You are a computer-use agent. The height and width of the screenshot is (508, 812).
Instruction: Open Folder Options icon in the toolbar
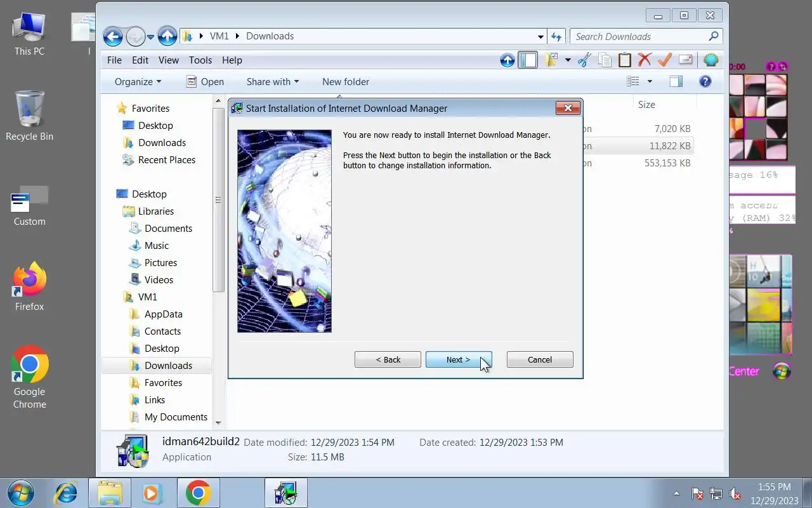(x=551, y=60)
